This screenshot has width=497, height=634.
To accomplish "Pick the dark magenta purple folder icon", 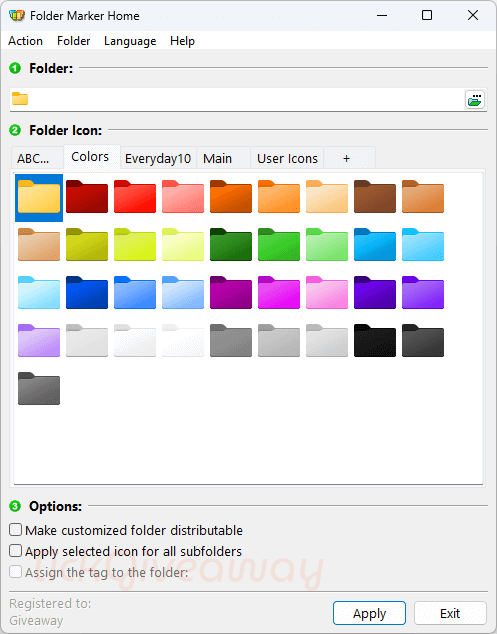I will point(231,293).
